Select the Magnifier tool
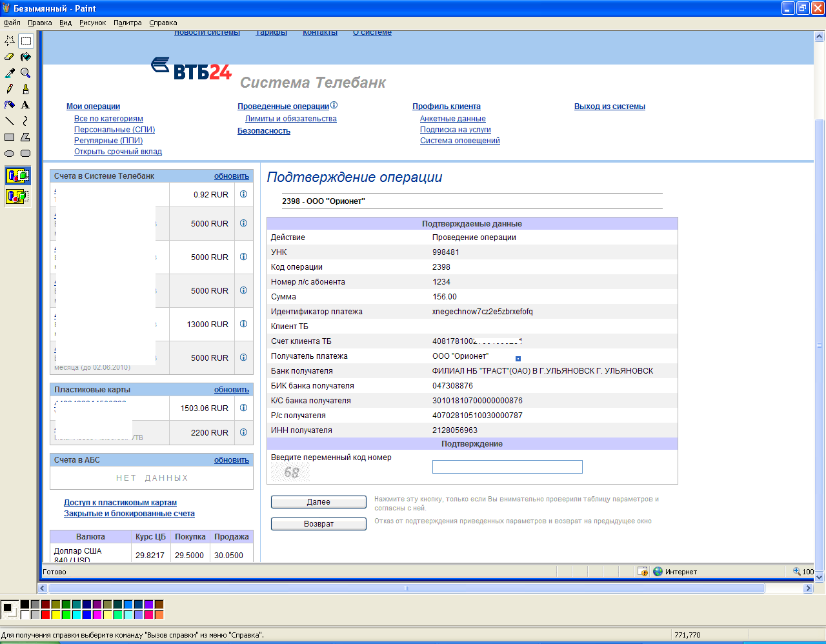The image size is (826, 644). 26,73
